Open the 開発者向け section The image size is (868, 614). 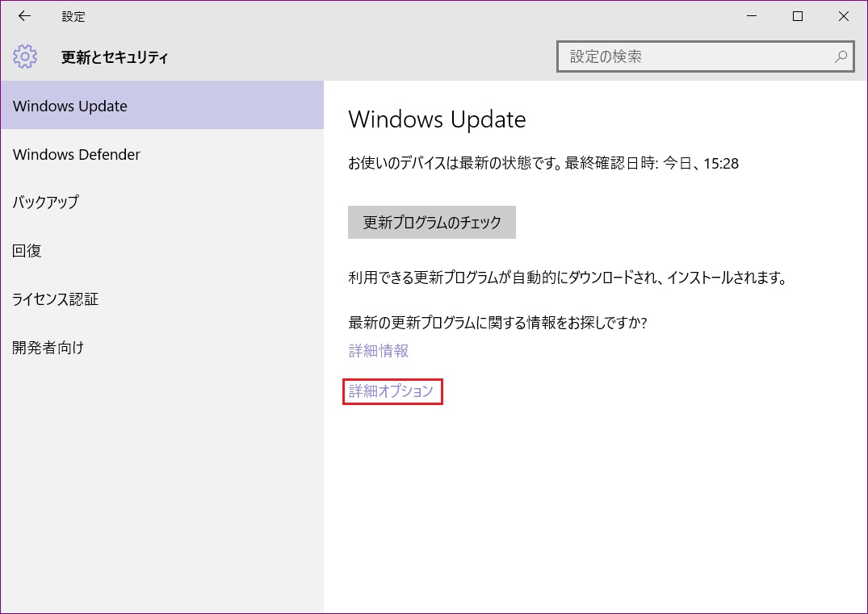click(162, 348)
